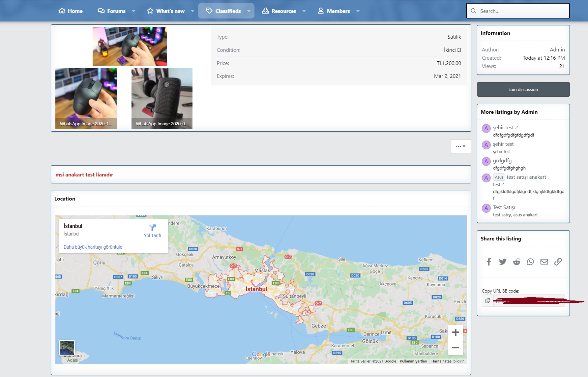Open WhatsApp Image 2020-0 thumbnail
Screen dimensions: 588x377
click(162, 99)
